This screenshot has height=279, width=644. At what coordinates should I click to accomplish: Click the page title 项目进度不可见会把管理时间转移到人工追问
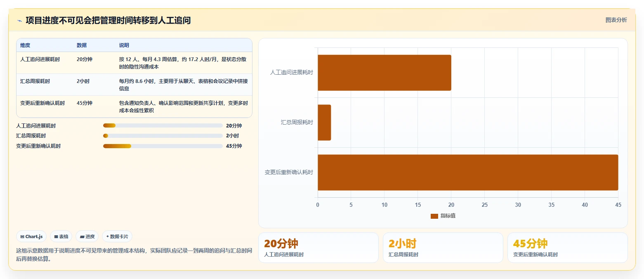[108, 20]
